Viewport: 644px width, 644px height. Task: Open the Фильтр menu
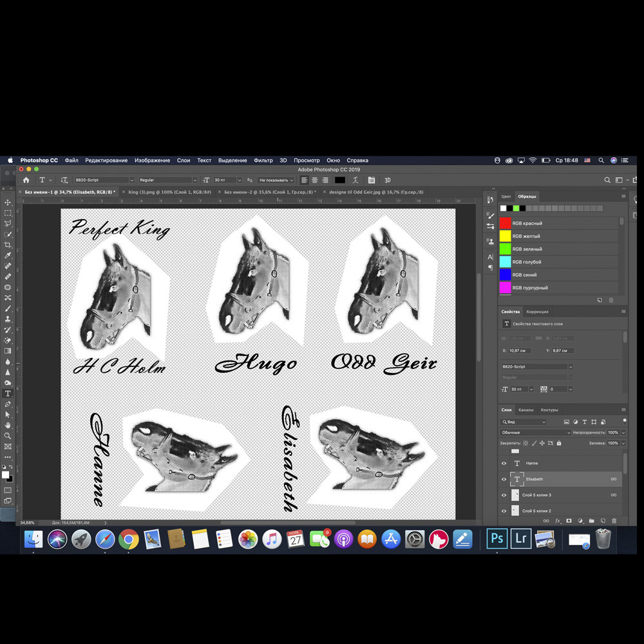pos(263,160)
